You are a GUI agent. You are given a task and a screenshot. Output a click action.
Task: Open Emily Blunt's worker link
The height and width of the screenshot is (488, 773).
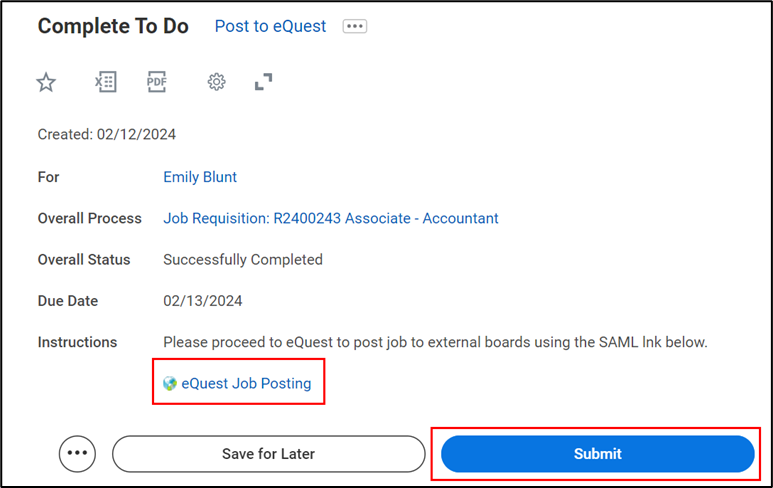tap(200, 177)
